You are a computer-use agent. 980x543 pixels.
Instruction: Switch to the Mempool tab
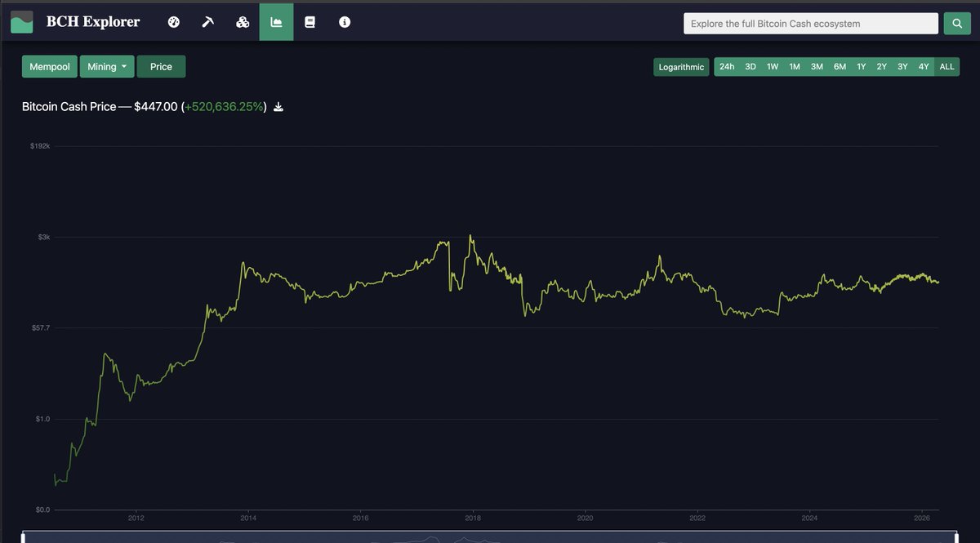point(49,66)
